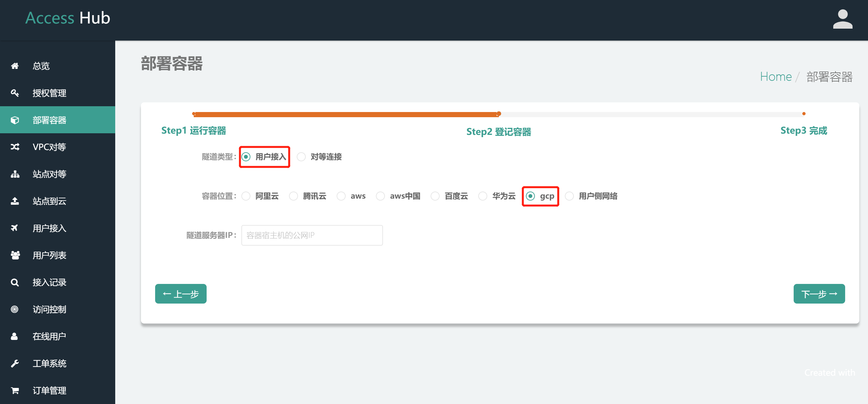This screenshot has width=868, height=404.
Task: Click the Step2 marker on progress bar
Action: click(x=499, y=114)
